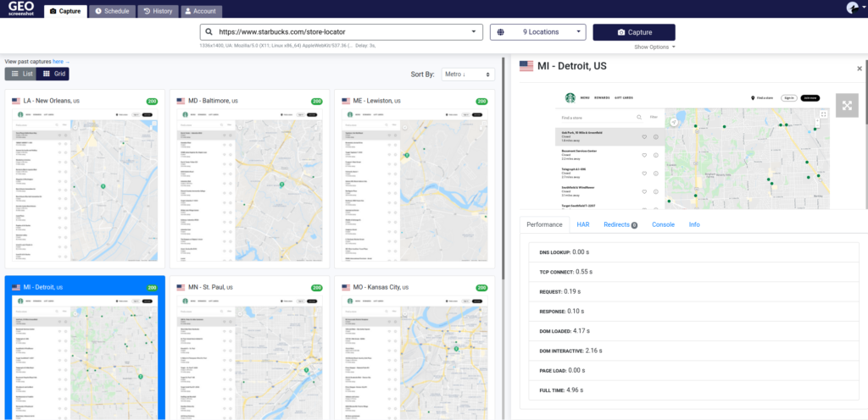Select the MD - Baltimore capture thumbnail

pos(250,185)
